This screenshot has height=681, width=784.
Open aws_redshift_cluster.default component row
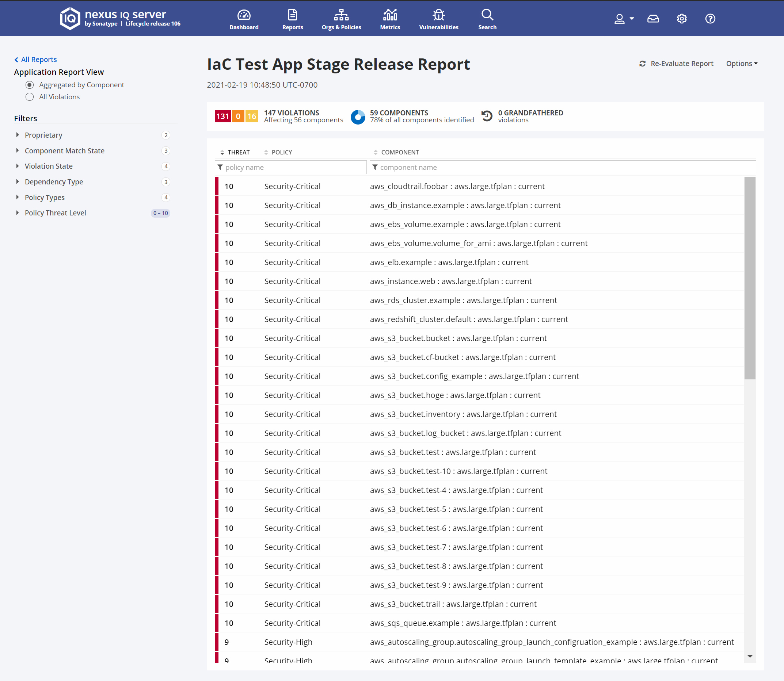tap(479, 319)
